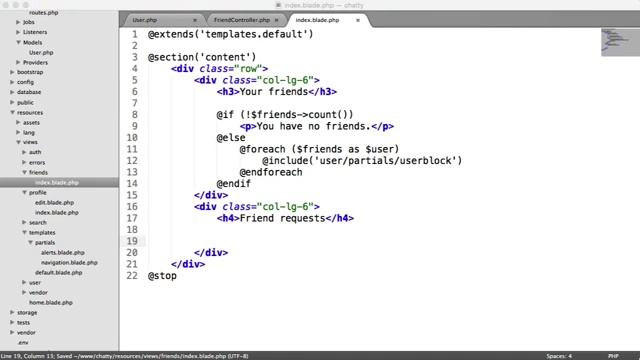Collapse the Models folder arrow
This screenshot has width=640, height=360.
pos(18,42)
